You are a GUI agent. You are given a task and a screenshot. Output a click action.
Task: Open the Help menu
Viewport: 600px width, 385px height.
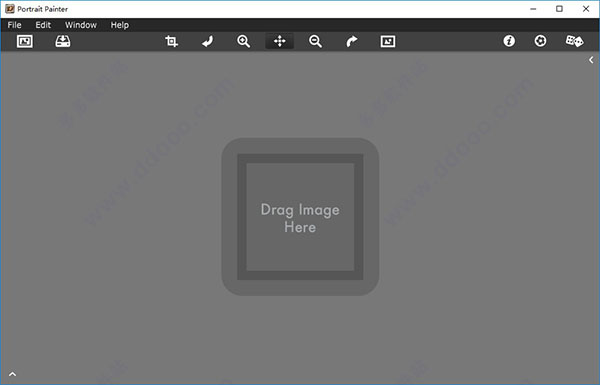pos(120,25)
